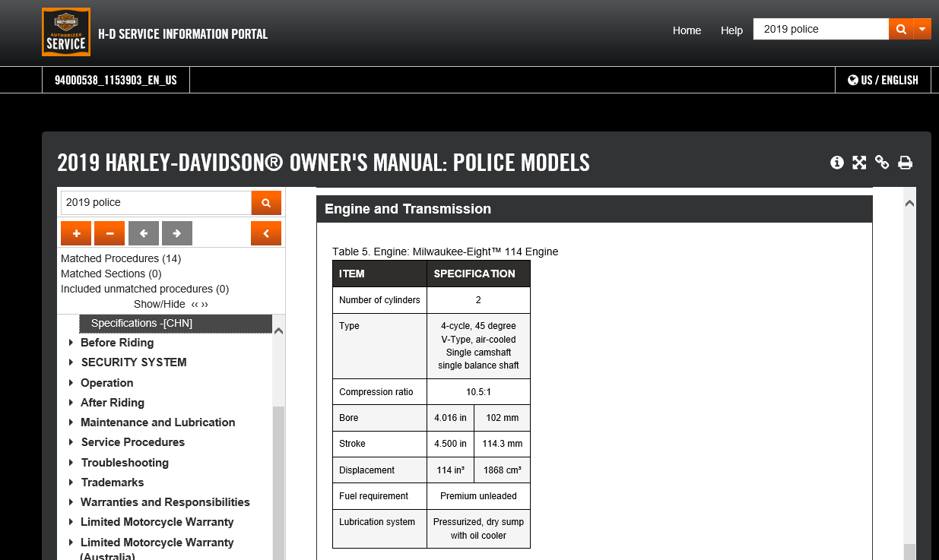Toggle Show/Hide matched results
Screen dimensions: 939x560
pyautogui.click(x=170, y=304)
